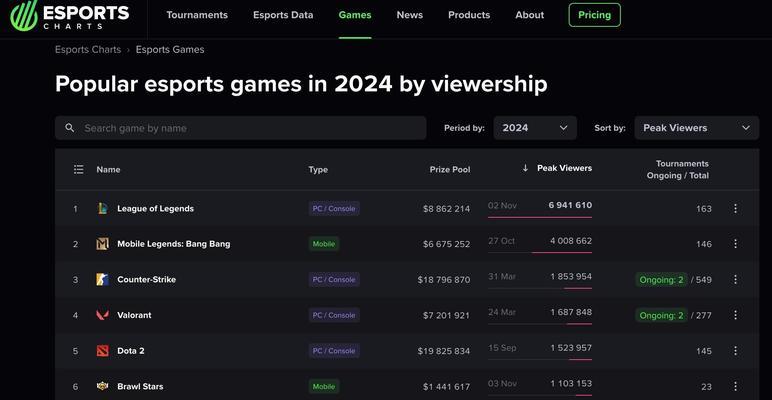Select the Games nav tab
The height and width of the screenshot is (400, 772).
pos(355,15)
